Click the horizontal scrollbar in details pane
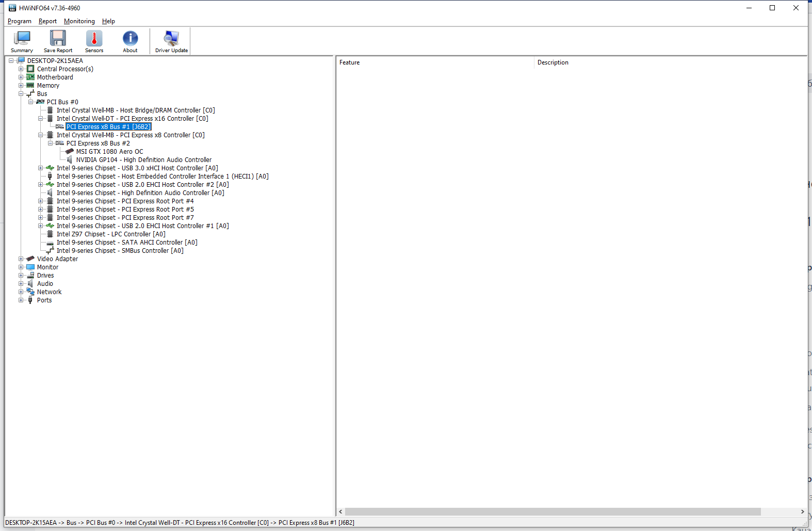 click(x=553, y=511)
